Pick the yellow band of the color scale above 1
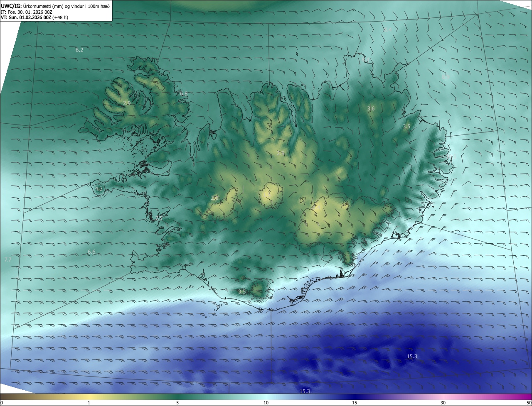This screenshot has height=406, width=532. 89,396
